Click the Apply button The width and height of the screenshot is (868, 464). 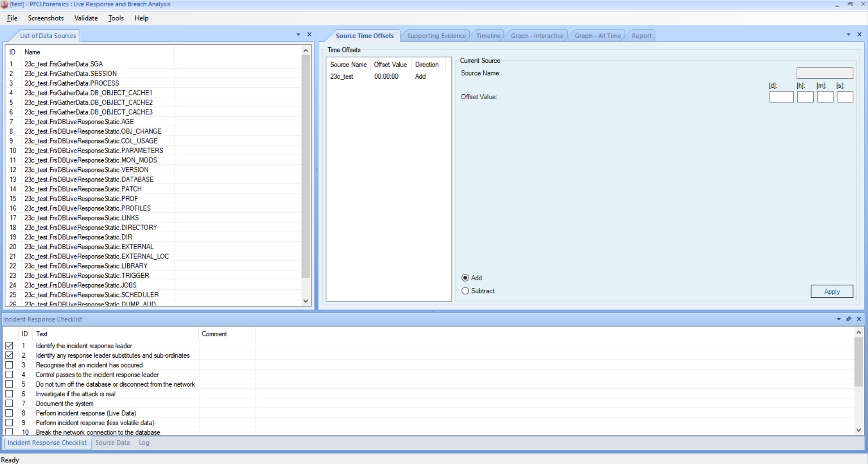832,292
